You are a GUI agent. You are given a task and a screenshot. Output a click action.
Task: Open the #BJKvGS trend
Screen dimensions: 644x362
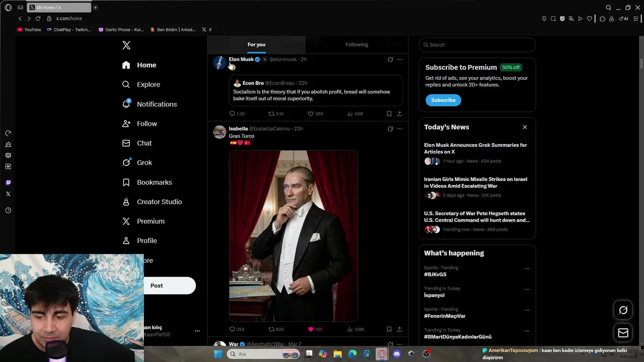435,275
